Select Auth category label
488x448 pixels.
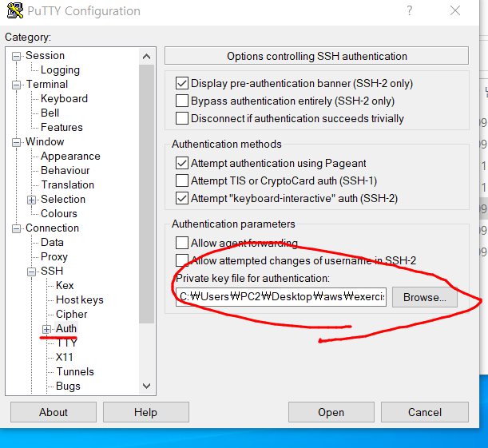[66, 328]
